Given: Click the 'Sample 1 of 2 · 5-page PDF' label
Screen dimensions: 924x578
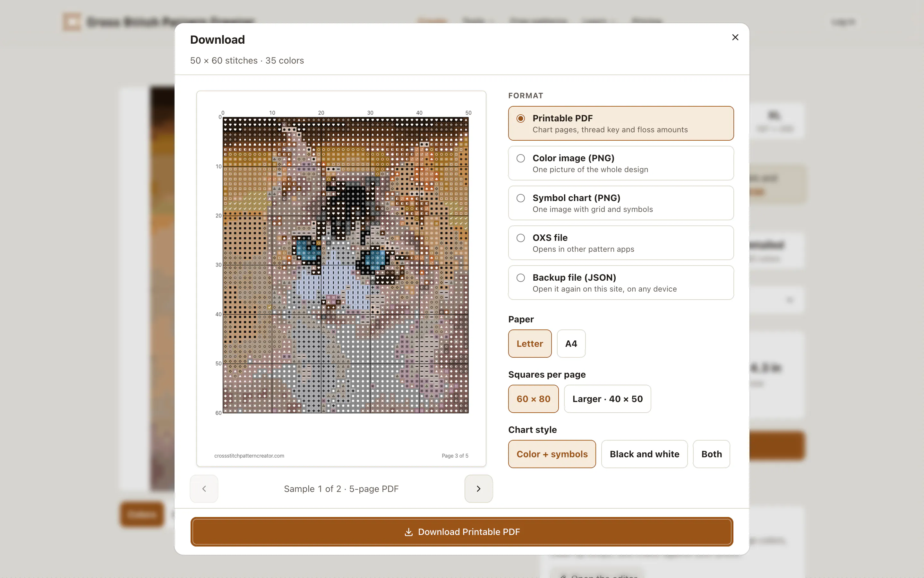Looking at the screenshot, I should [x=341, y=489].
